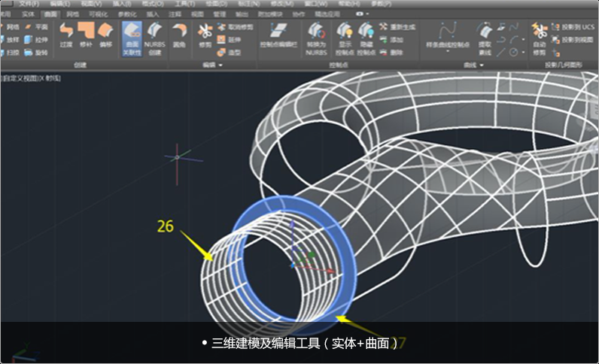Open the CV Edit Bar (控制点编辑栏) tool
This screenshot has height=364, width=599.
[x=278, y=35]
